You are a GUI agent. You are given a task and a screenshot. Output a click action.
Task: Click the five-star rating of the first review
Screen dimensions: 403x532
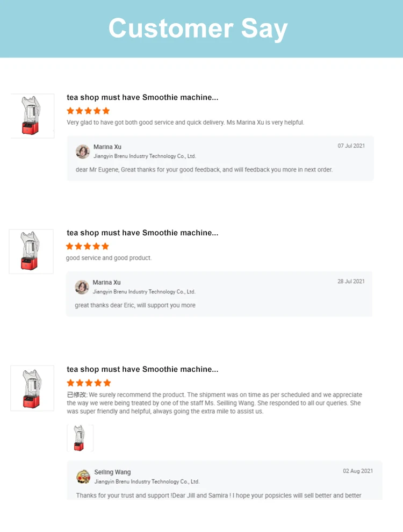[x=88, y=111]
